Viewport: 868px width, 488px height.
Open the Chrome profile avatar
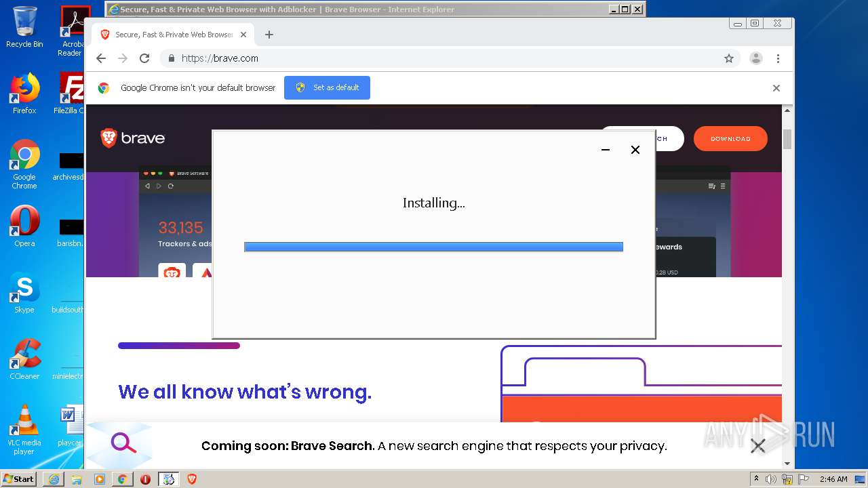(756, 58)
